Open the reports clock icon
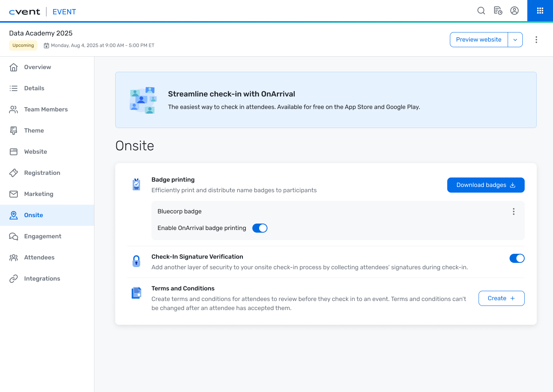This screenshot has width=553, height=392. 498,11
